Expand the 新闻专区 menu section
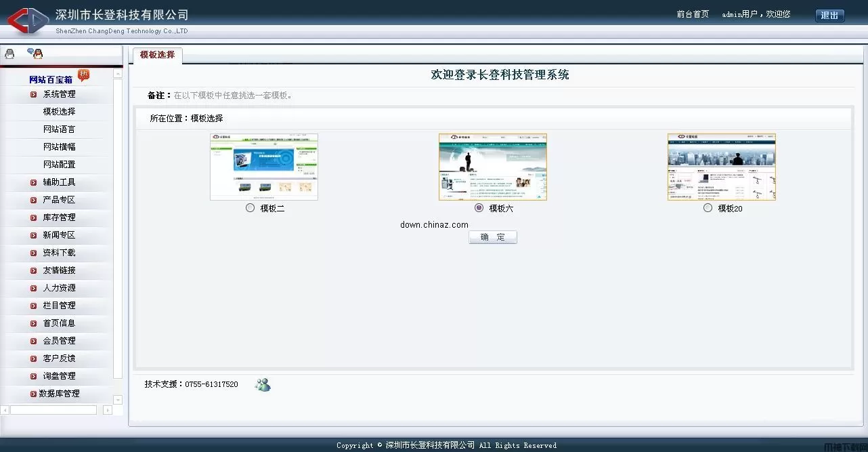This screenshot has height=452, width=868. (x=60, y=235)
